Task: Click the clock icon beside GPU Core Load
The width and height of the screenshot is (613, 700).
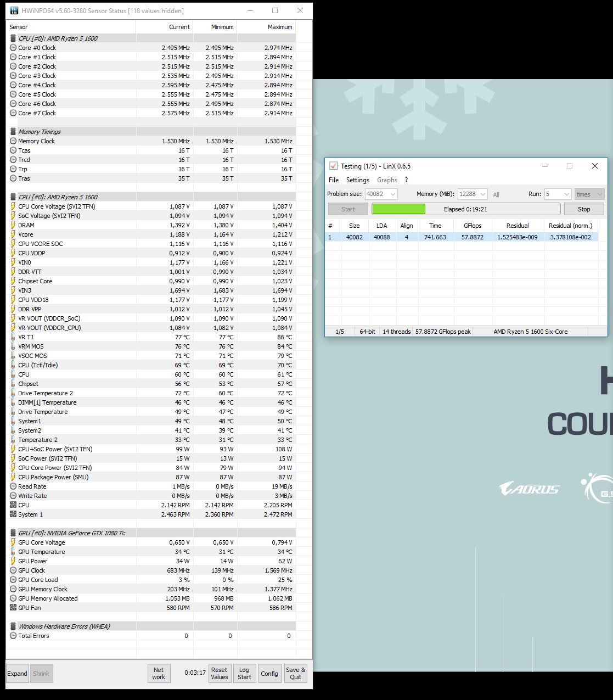Action: [x=13, y=580]
